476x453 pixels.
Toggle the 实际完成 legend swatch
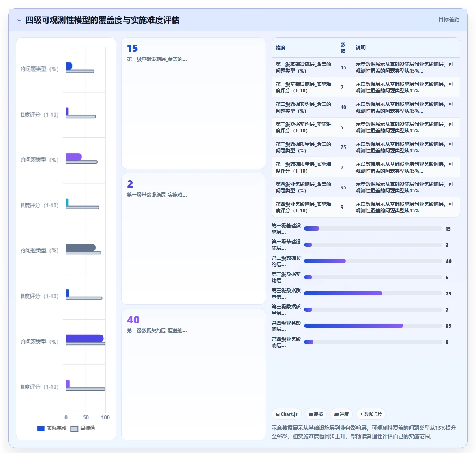coord(41,428)
